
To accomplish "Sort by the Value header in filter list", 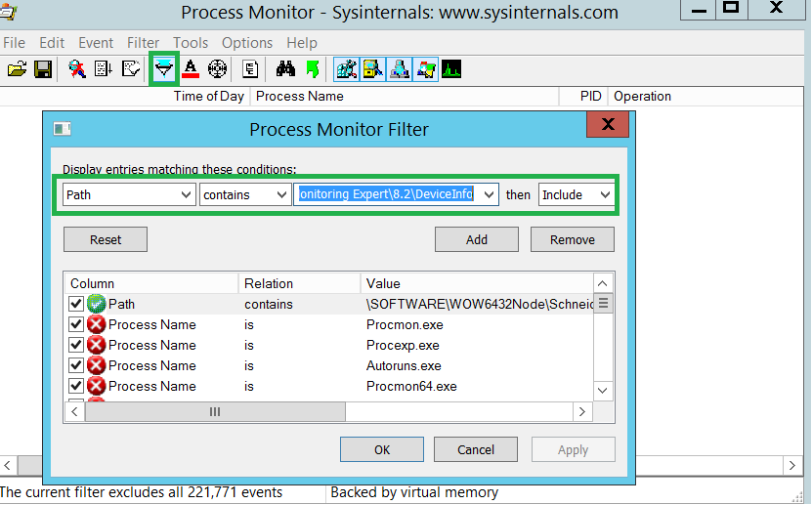I will 477,283.
